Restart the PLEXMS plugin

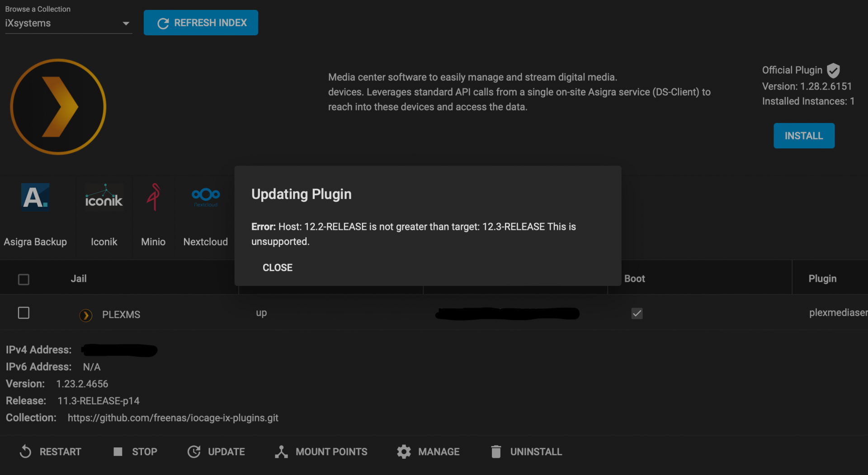[51, 451]
